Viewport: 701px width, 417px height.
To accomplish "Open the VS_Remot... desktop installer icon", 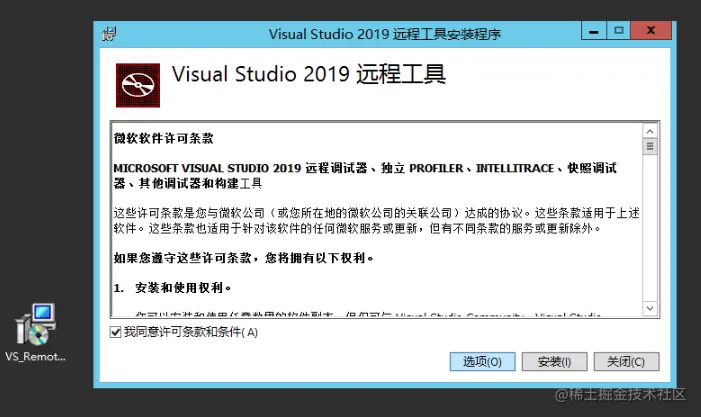I will tap(35, 333).
